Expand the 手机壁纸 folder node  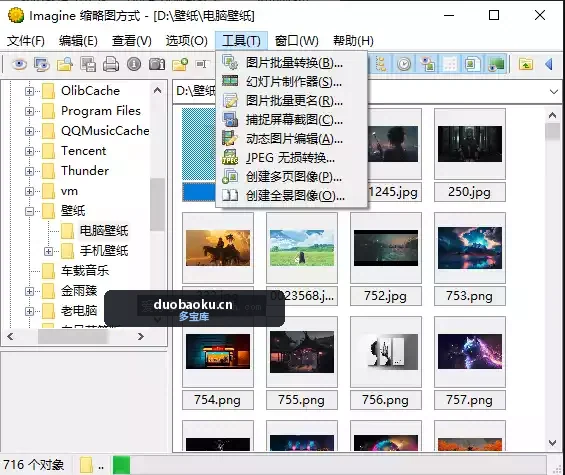pyautogui.click(x=48, y=251)
